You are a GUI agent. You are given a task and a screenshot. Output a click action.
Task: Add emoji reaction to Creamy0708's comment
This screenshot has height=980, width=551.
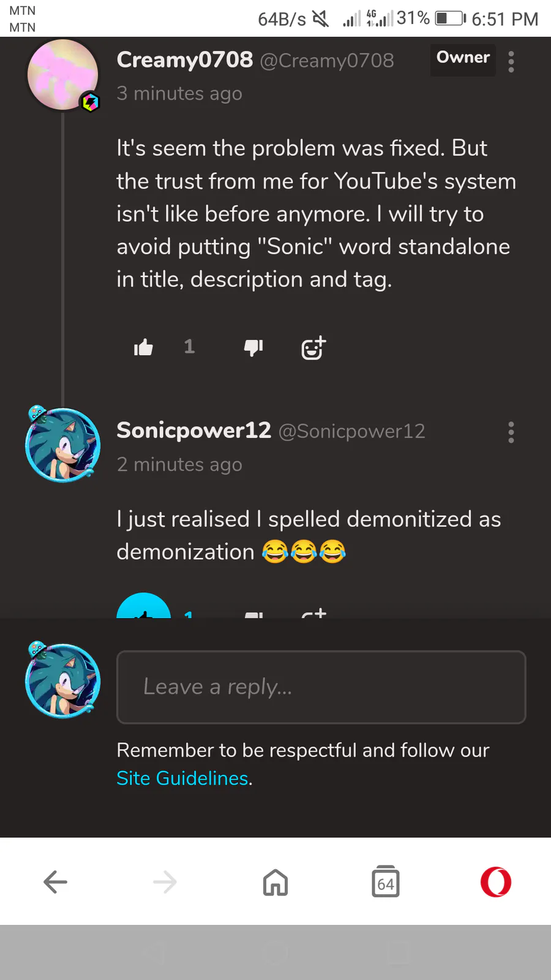tap(313, 348)
